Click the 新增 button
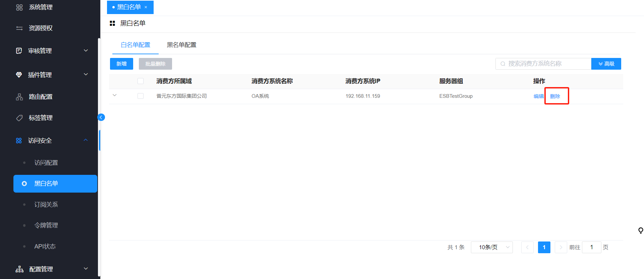The height and width of the screenshot is (279, 644). 121,64
